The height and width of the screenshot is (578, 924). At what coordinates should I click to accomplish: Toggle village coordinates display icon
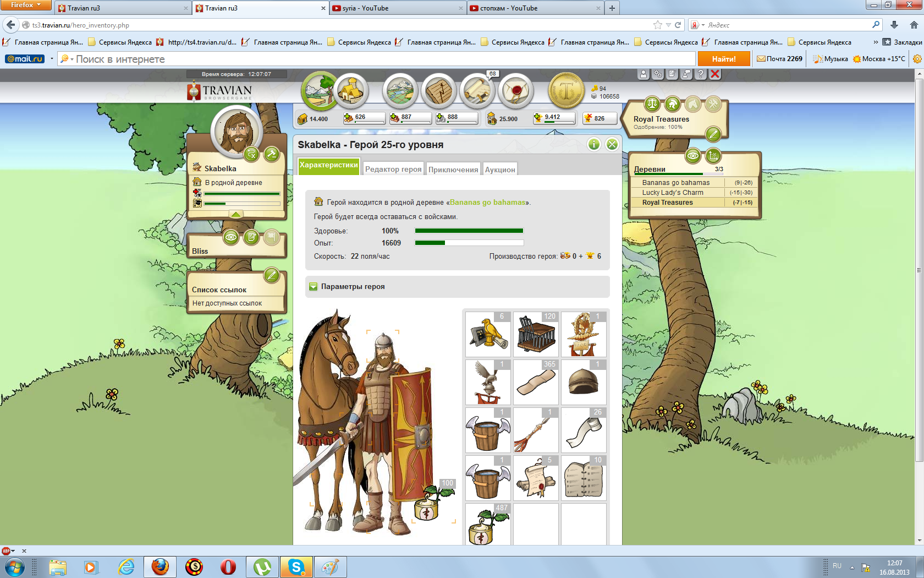pyautogui.click(x=713, y=156)
